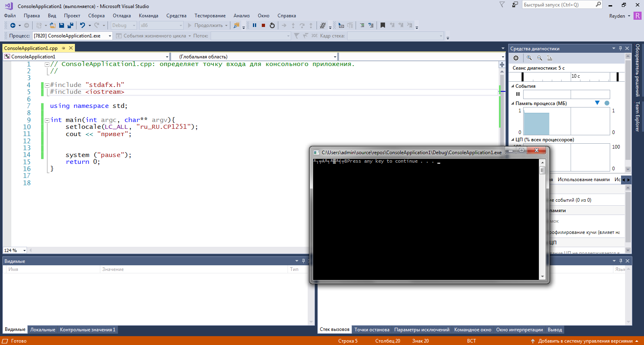Restart the debug session icon

pyautogui.click(x=272, y=25)
